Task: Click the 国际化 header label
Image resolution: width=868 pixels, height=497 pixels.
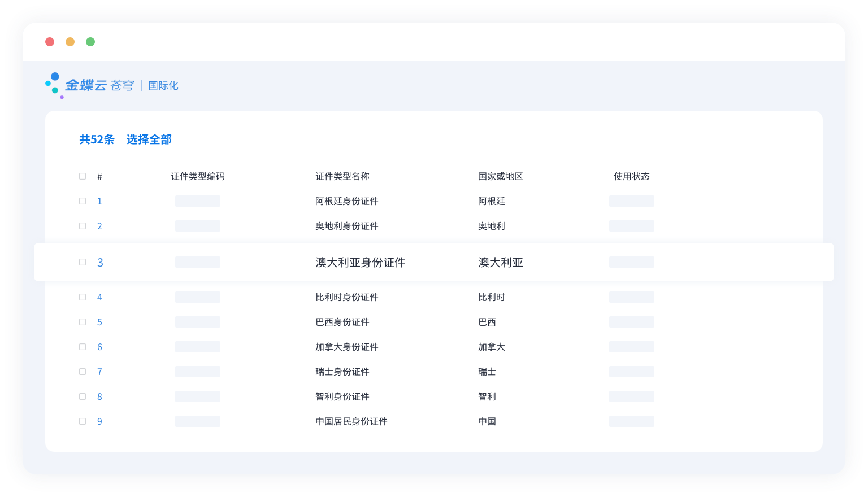Action: coord(163,85)
